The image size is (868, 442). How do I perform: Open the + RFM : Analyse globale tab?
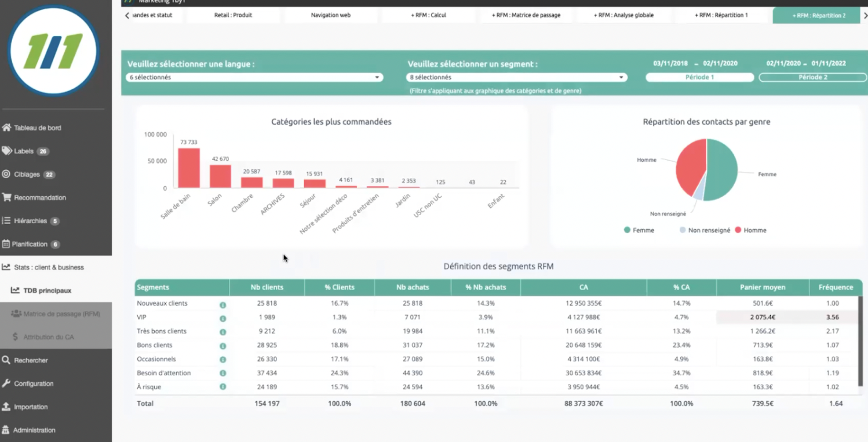pos(623,15)
